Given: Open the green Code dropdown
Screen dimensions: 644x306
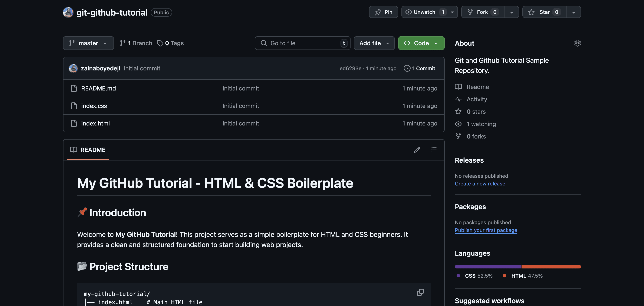Looking at the screenshot, I should [x=421, y=43].
